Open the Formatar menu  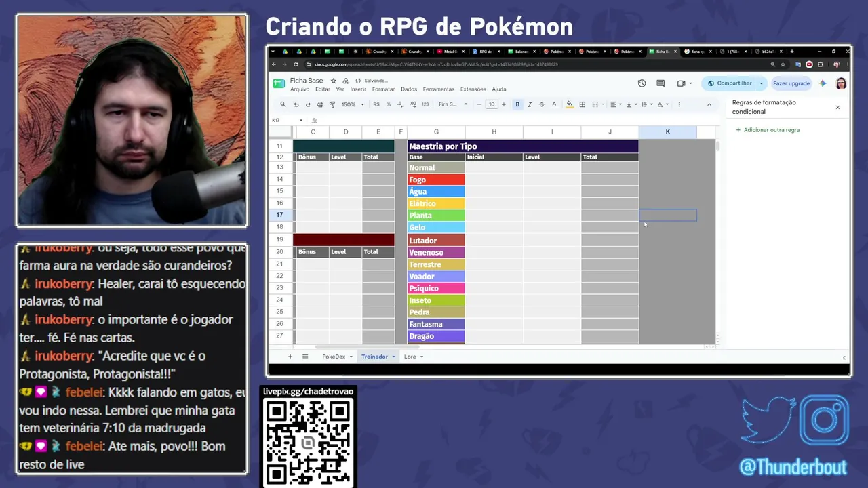pos(383,89)
